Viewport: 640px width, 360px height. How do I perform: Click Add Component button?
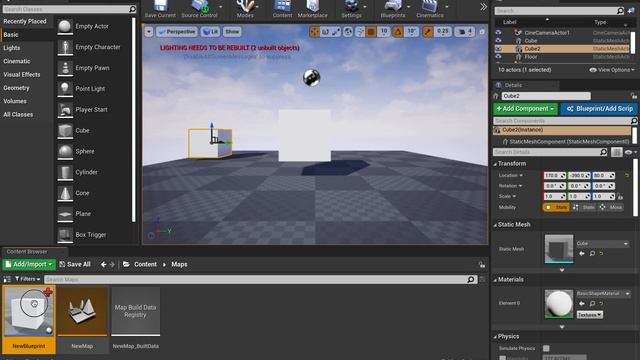(x=525, y=109)
